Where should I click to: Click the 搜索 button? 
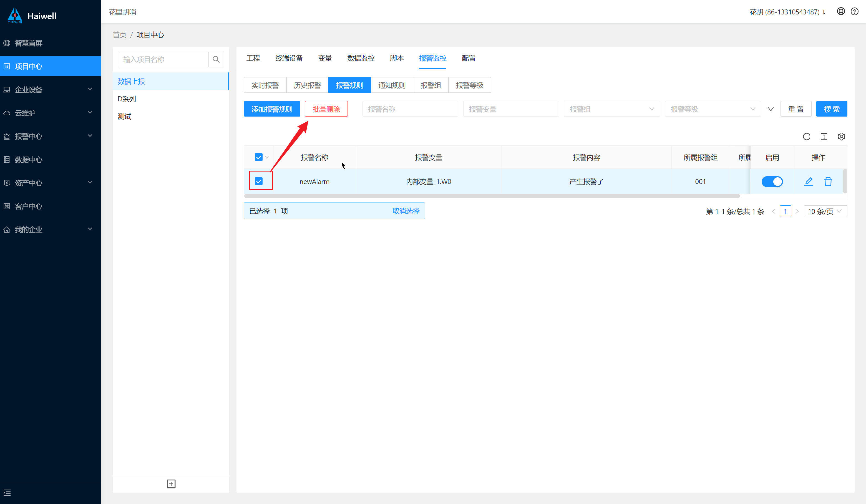[832, 109]
